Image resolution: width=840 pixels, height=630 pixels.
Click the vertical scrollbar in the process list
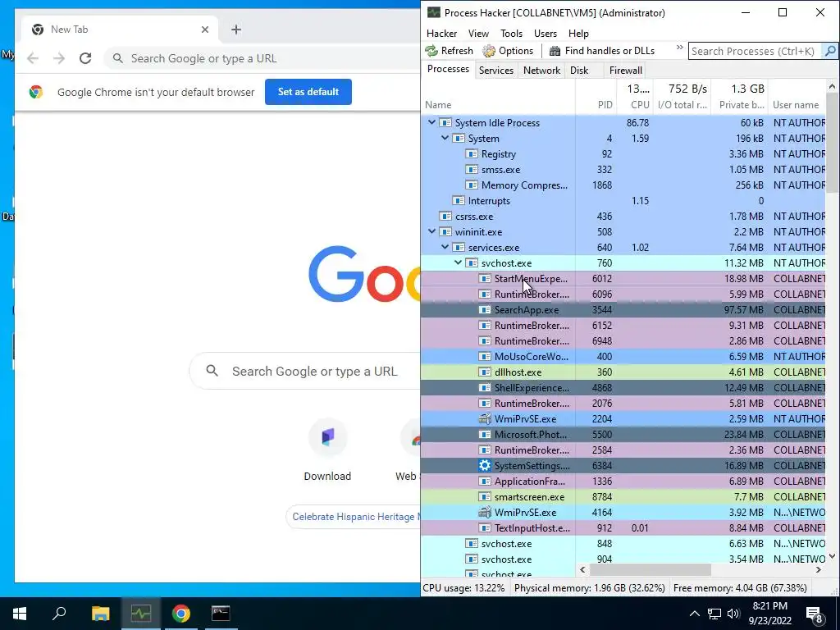click(x=832, y=143)
